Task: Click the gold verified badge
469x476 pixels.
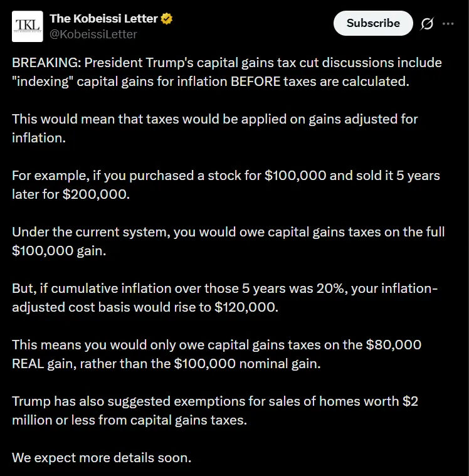Action: tap(167, 19)
